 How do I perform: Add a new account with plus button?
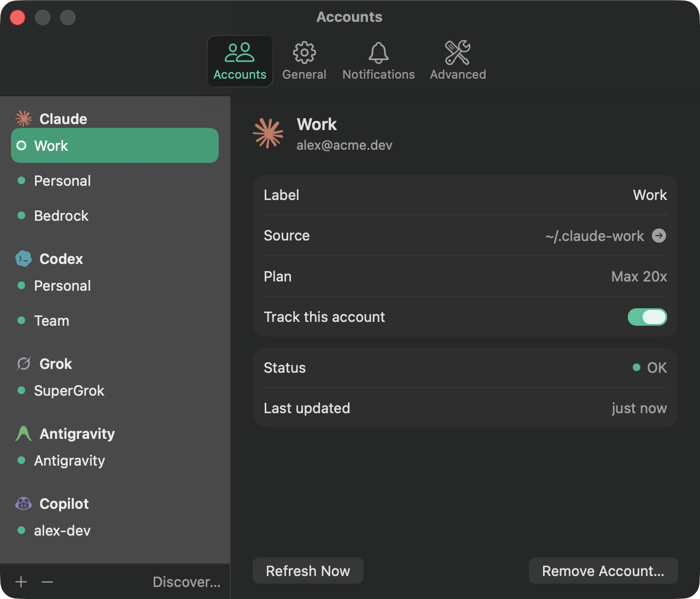pyautogui.click(x=21, y=582)
